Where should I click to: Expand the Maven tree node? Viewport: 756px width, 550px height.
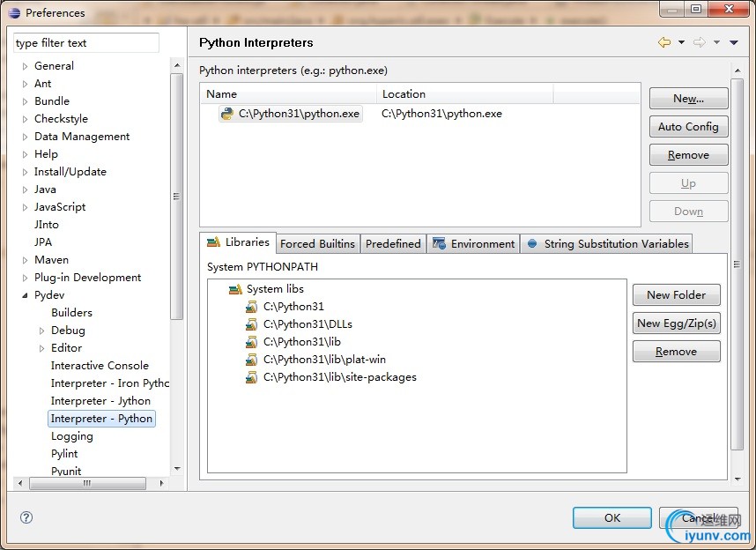(25, 260)
